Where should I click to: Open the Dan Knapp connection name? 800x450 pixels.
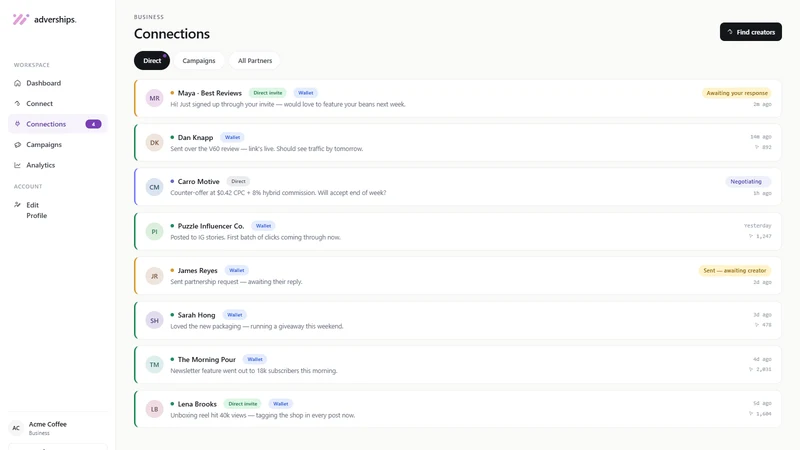pyautogui.click(x=195, y=137)
